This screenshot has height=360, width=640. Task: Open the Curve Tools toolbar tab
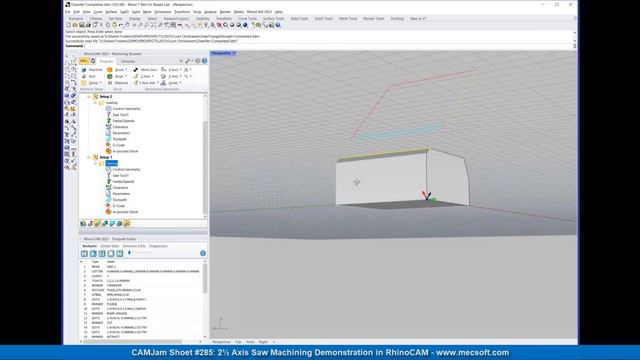[x=247, y=19]
